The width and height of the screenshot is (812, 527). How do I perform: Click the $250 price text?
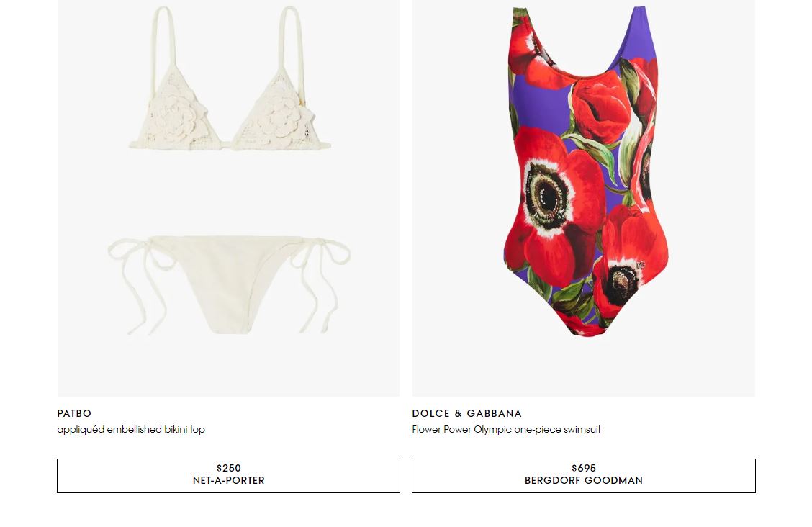click(x=228, y=469)
